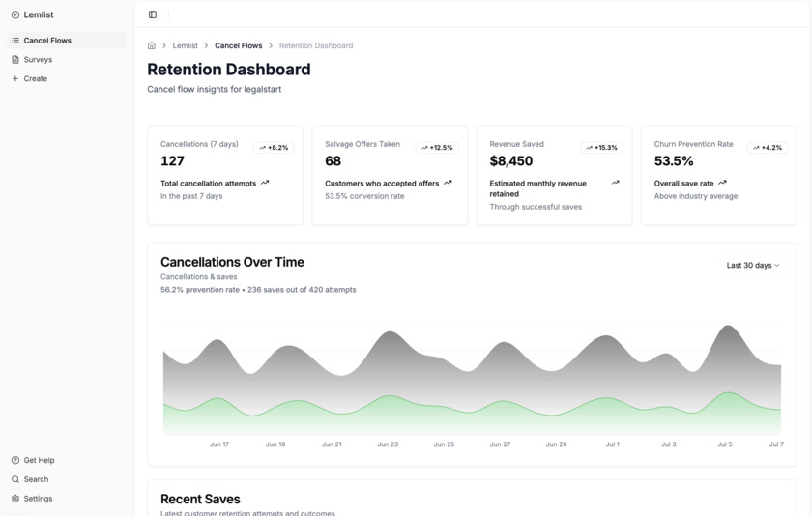Open Settings gear in the sidebar

[x=15, y=499]
